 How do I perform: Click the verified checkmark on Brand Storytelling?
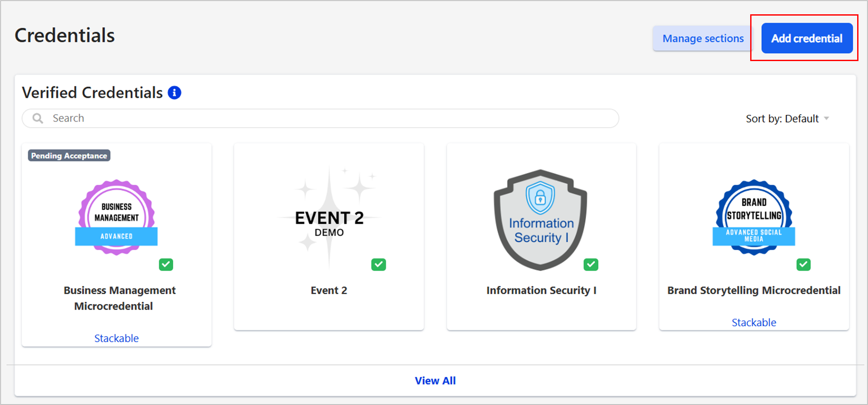803,264
